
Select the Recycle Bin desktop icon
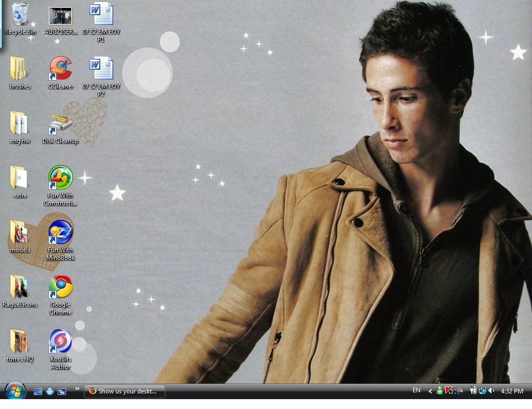[x=20, y=15]
